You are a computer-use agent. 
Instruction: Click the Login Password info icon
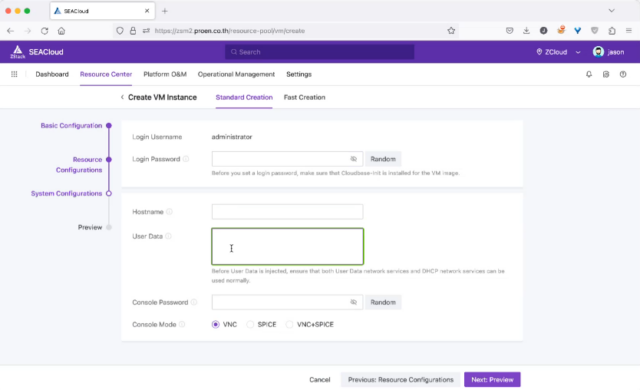pos(186,159)
